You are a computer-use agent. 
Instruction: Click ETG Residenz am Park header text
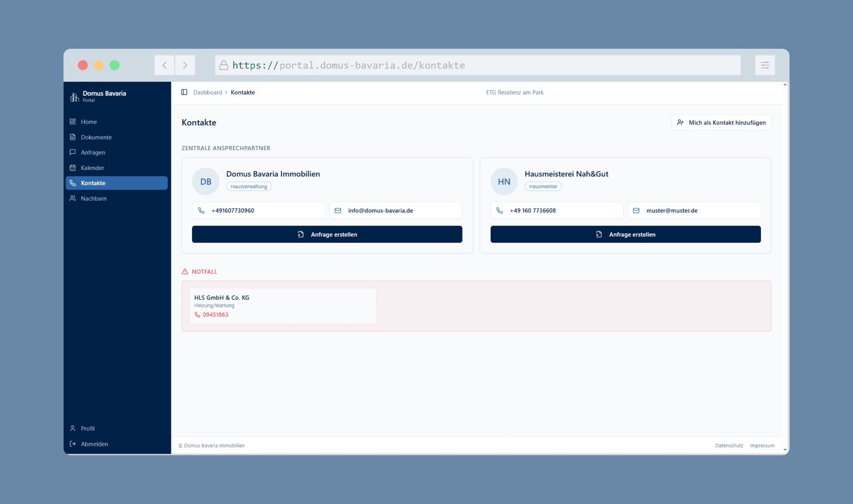click(515, 92)
